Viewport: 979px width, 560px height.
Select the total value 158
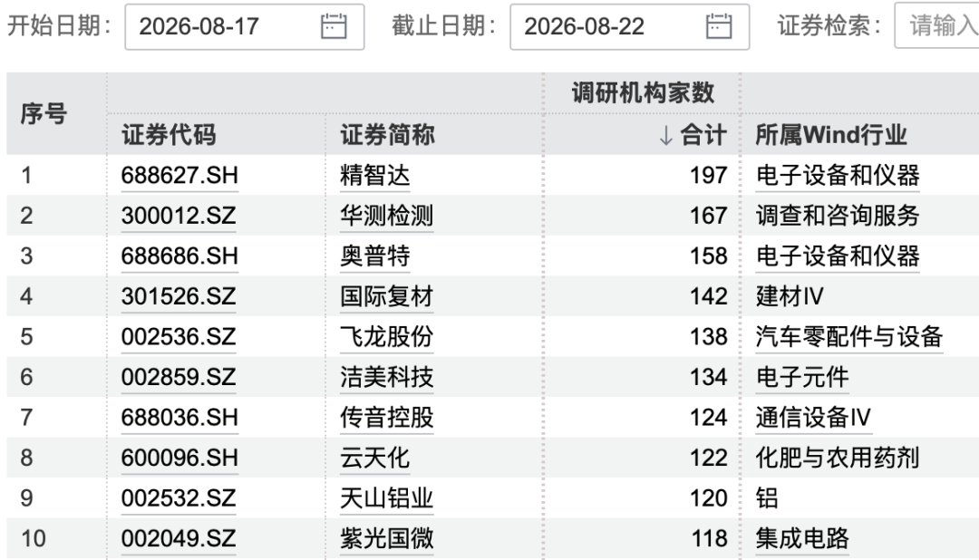[709, 256]
